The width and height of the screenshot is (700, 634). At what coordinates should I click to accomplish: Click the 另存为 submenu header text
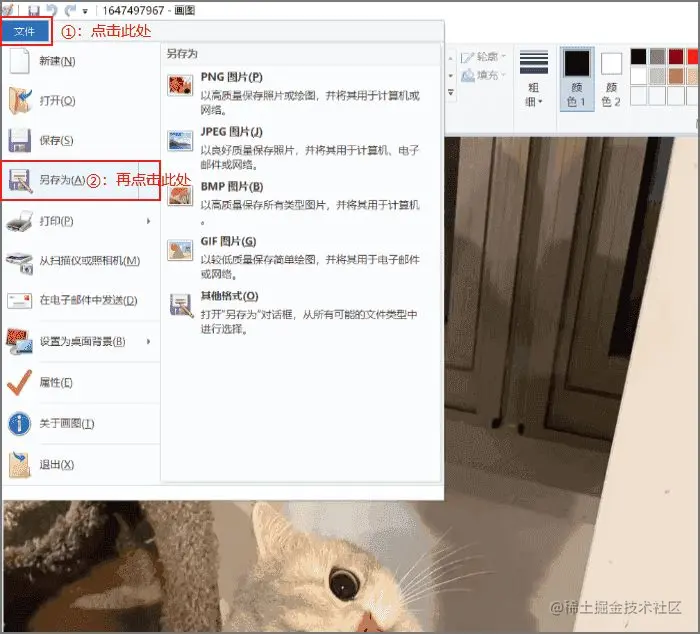pos(182,54)
